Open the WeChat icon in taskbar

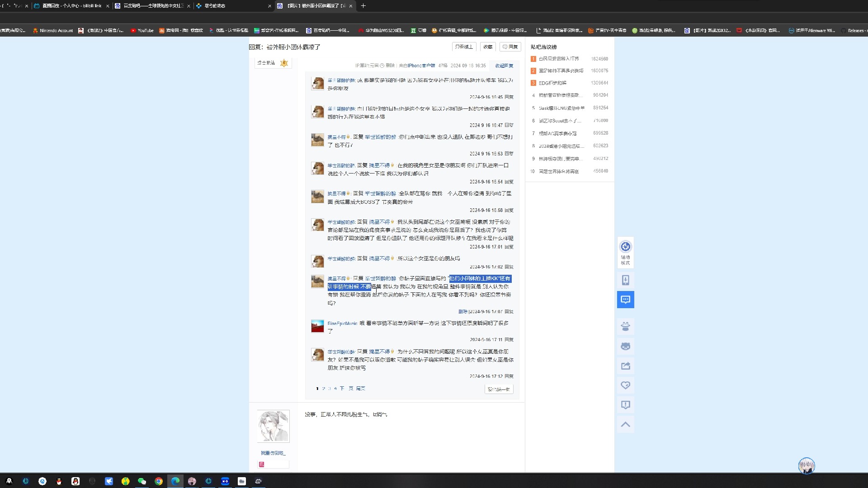coord(142,481)
